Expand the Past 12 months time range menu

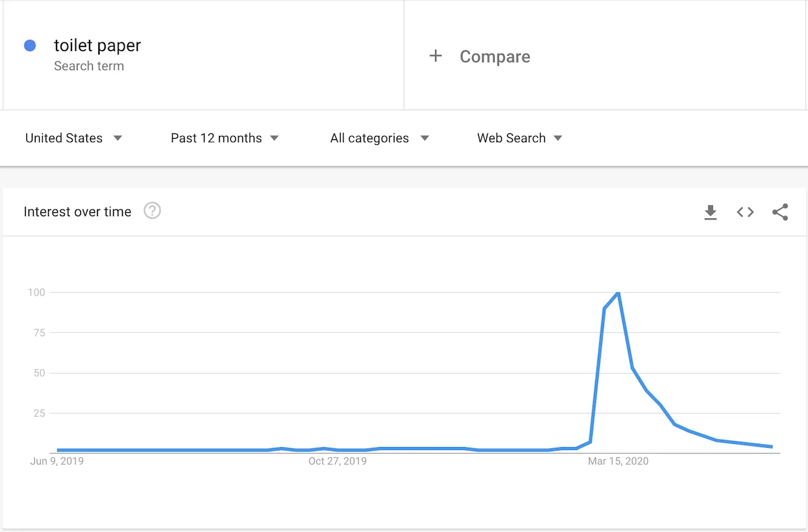(x=216, y=138)
